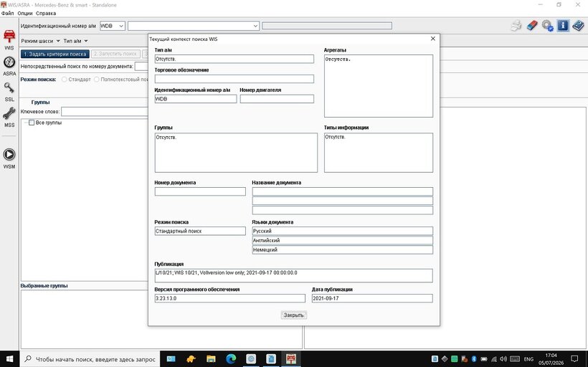Click the 'Агрегаты' list box

coord(379,86)
